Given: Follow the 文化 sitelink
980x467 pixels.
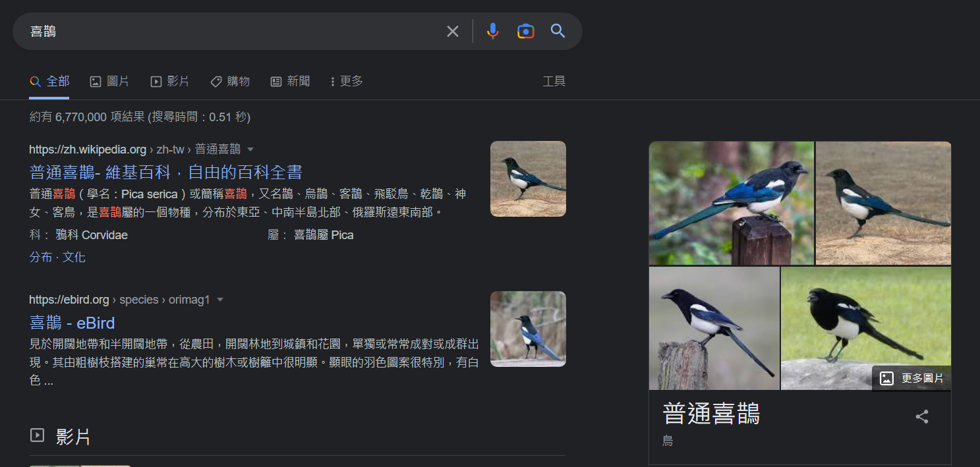Looking at the screenshot, I should 74,257.
